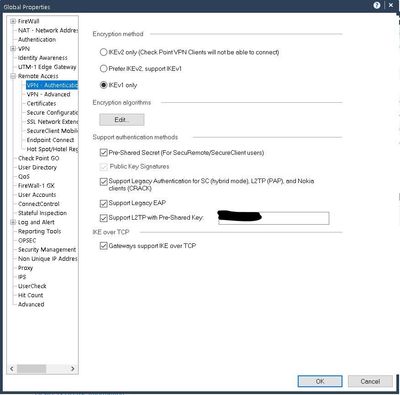Open Identity Awareness page

[43, 58]
